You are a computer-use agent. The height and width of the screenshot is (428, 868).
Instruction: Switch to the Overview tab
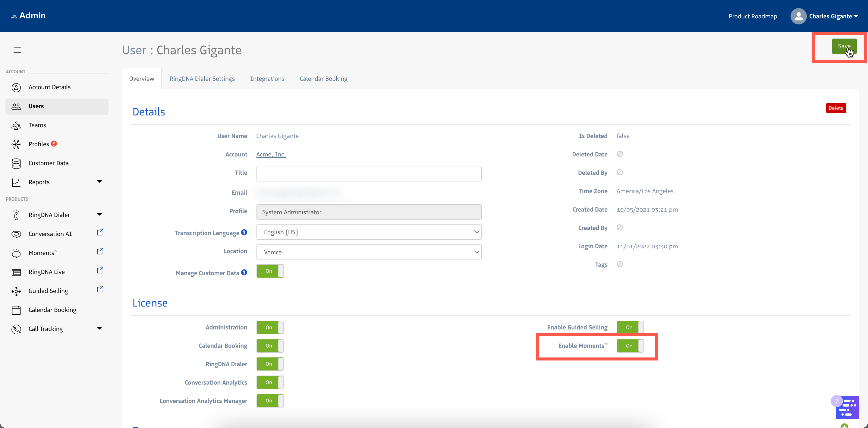(x=142, y=79)
